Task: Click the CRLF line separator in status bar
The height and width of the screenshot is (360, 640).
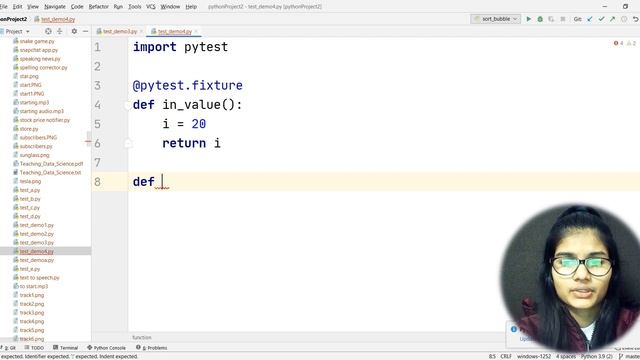Action: point(506,356)
